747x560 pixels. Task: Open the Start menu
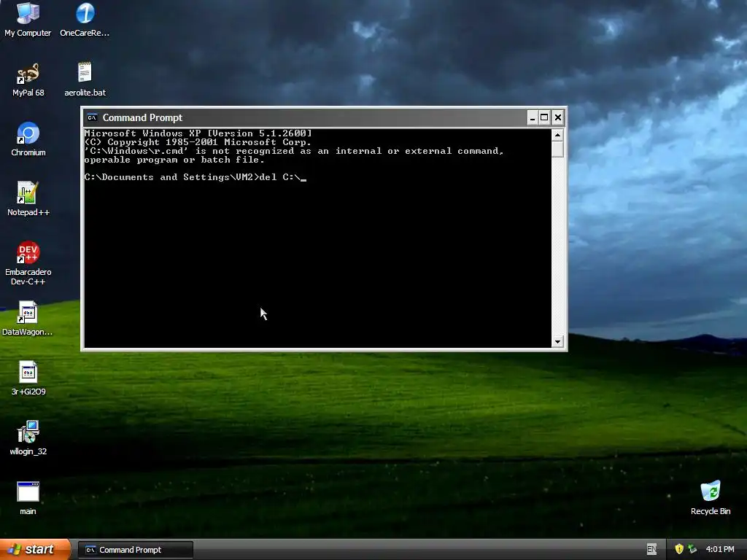35,549
